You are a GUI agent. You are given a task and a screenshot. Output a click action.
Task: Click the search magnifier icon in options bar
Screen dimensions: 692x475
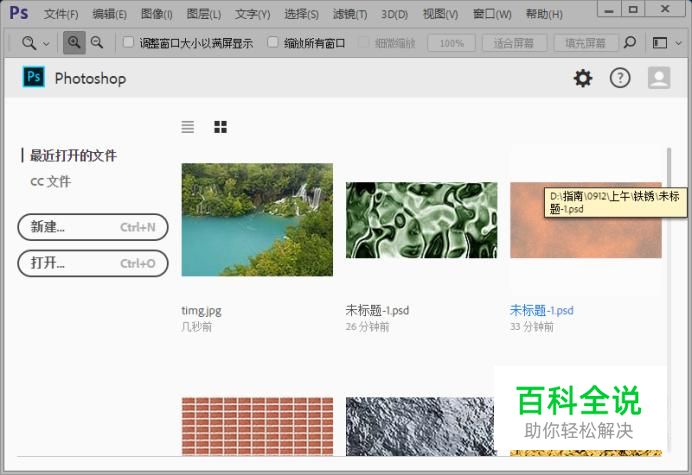(x=630, y=42)
